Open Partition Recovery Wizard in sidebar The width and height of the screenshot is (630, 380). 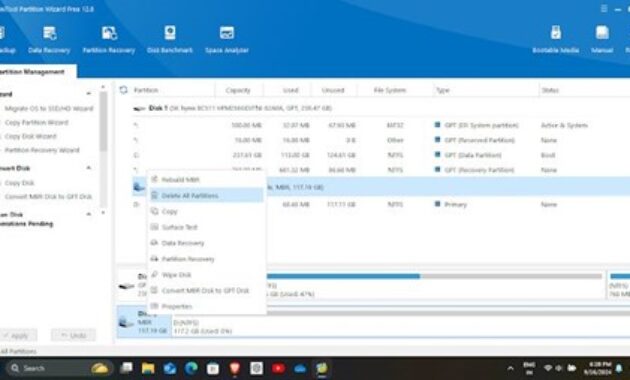point(42,150)
